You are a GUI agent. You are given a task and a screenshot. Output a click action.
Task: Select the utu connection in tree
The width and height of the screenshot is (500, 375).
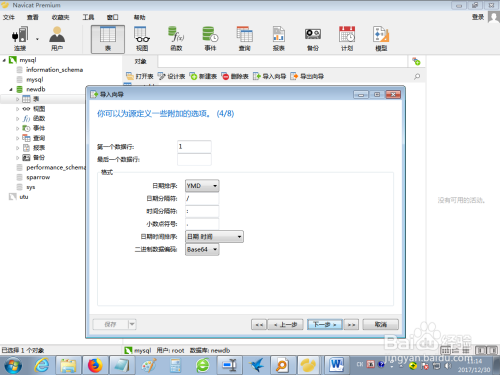pyautogui.click(x=23, y=197)
